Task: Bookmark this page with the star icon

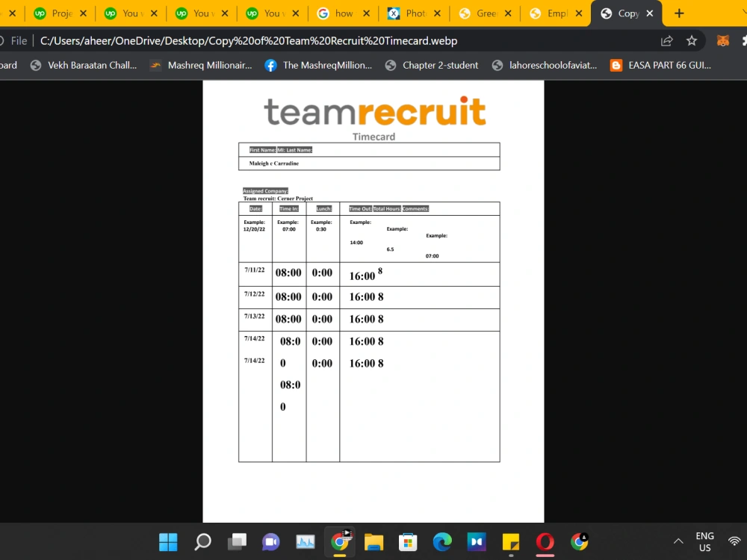Action: [x=692, y=41]
